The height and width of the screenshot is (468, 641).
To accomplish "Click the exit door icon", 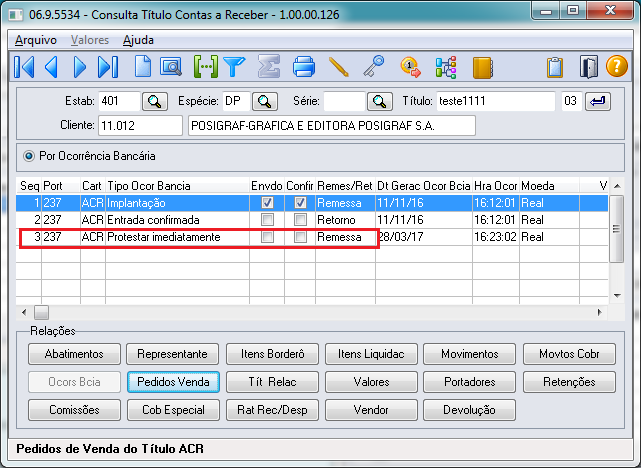I will point(589,67).
